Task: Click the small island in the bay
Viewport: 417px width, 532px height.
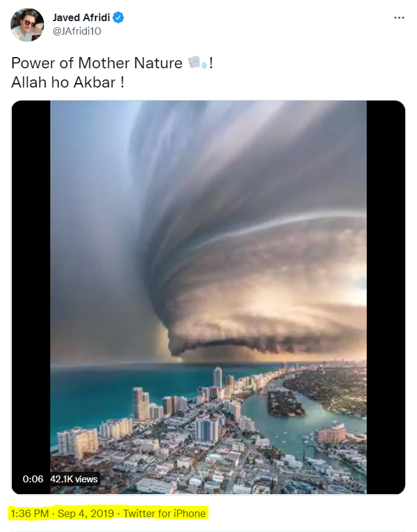Action: tap(285, 404)
